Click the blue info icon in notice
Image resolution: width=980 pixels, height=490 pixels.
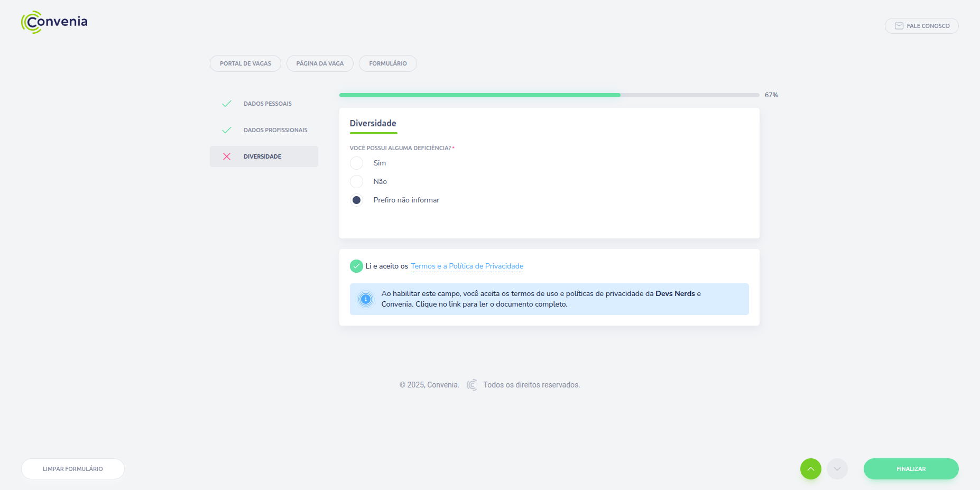click(x=365, y=299)
